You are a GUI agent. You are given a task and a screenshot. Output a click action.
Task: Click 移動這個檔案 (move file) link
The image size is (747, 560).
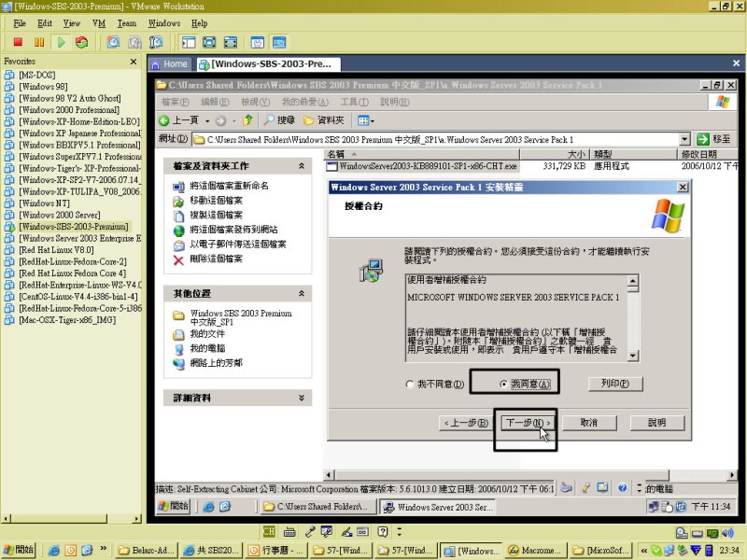pyautogui.click(x=217, y=201)
